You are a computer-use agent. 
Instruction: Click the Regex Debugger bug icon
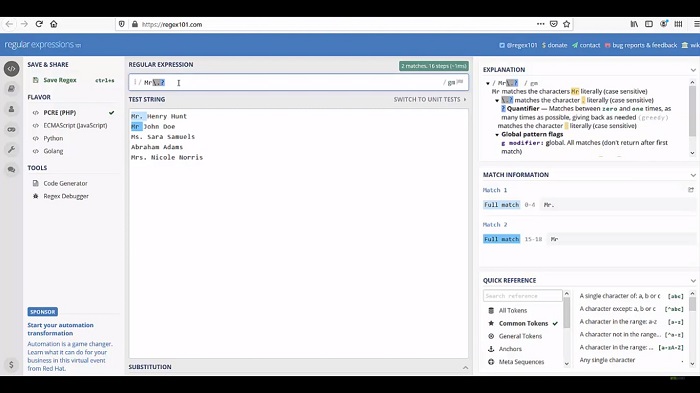(x=36, y=196)
